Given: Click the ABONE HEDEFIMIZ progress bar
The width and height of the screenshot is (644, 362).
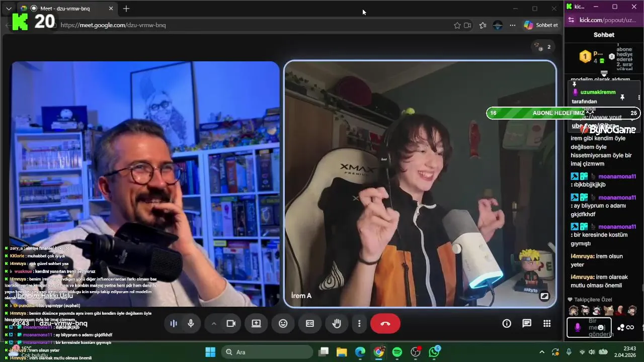Looking at the screenshot, I should [x=563, y=113].
